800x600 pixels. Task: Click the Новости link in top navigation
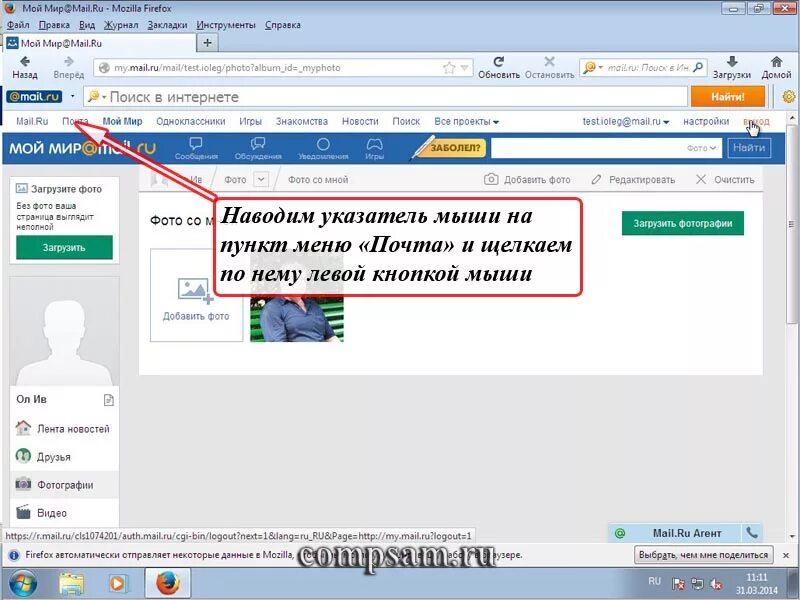tap(360, 122)
